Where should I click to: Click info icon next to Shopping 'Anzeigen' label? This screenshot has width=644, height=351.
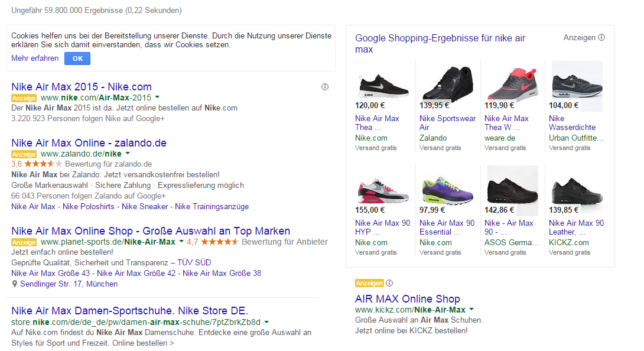coord(601,37)
